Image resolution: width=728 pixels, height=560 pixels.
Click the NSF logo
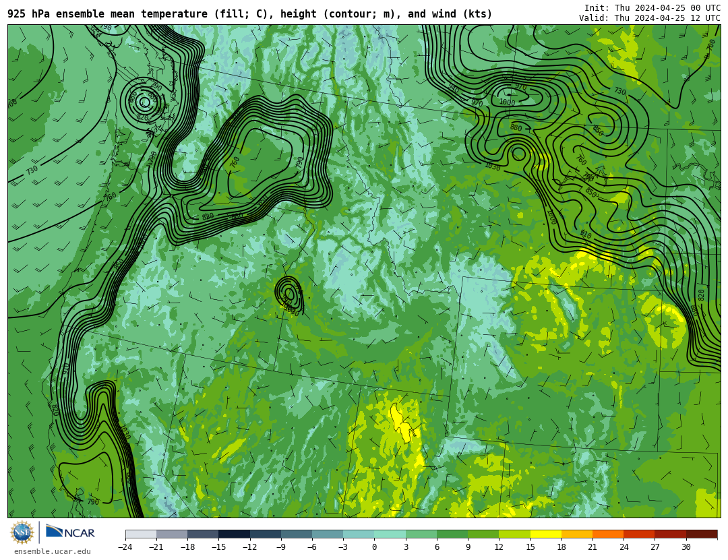point(22,532)
